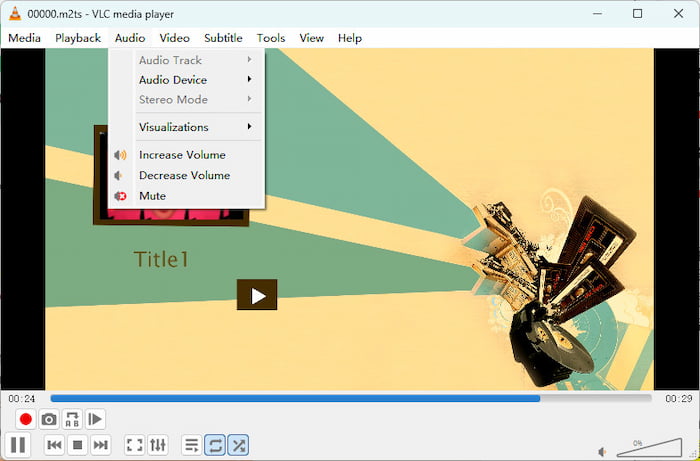This screenshot has width=700, height=461.
Task: Open extended settings equalizer icon
Action: pyautogui.click(x=158, y=444)
